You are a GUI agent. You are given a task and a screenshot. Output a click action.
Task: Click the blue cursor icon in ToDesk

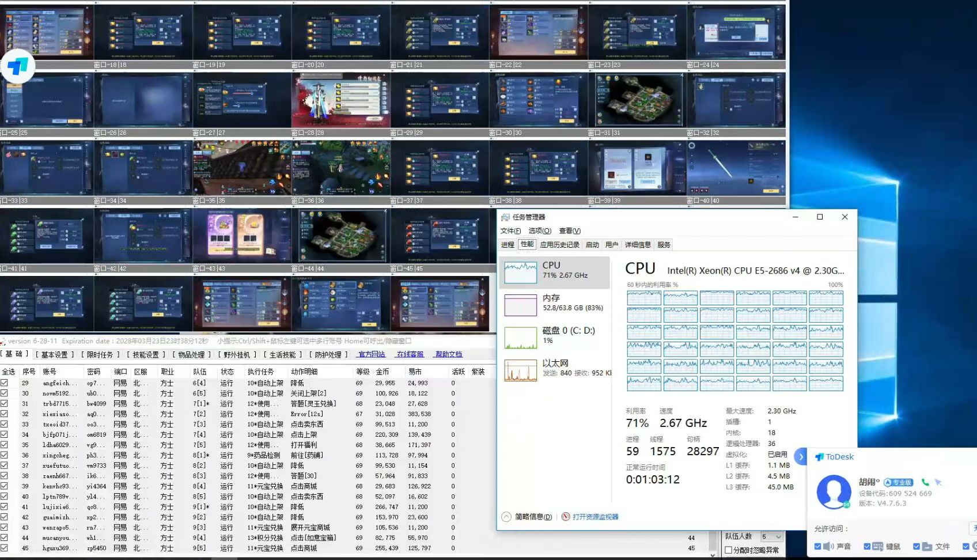click(938, 482)
